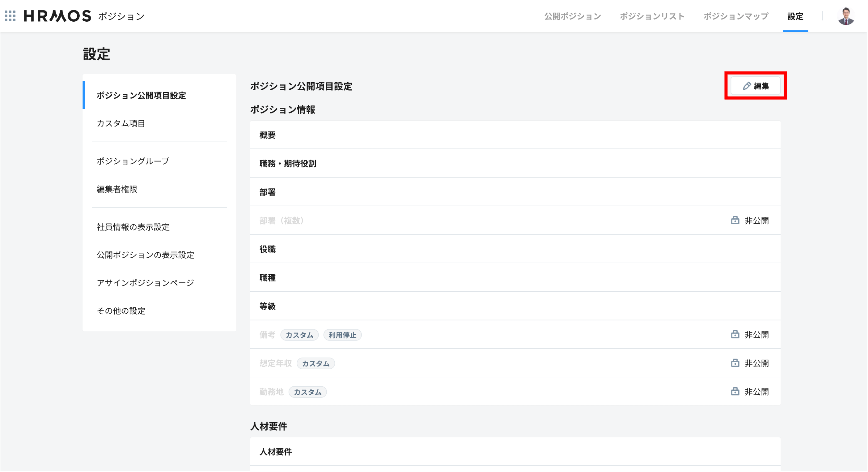This screenshot has height=472, width=868.
Task: Click the 勤務地 field label
Action: pos(272,392)
